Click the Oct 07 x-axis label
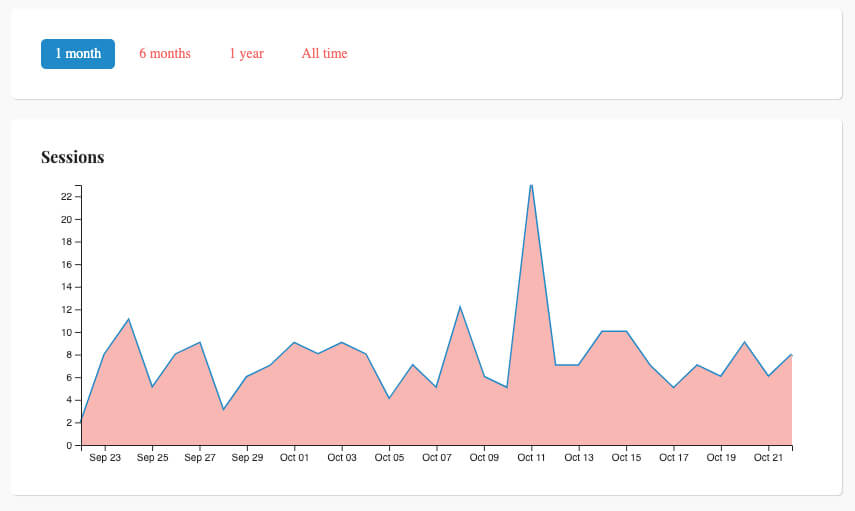Image resolution: width=855 pixels, height=511 pixels. [x=437, y=458]
